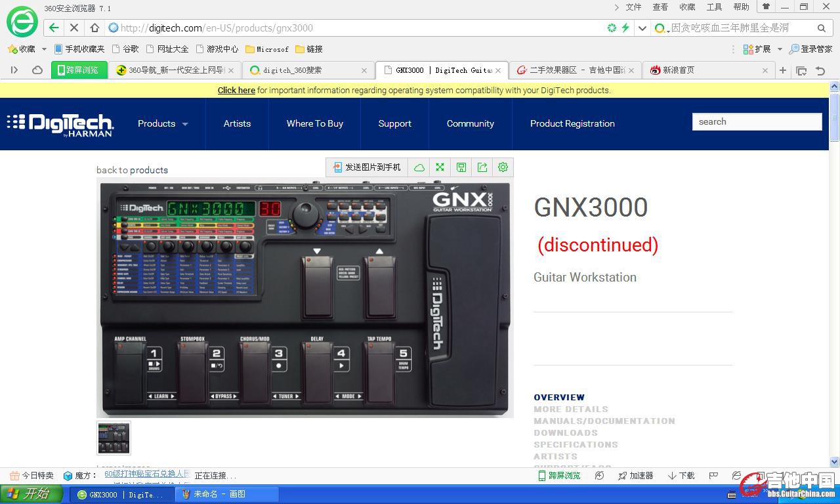Switch to the digitch_360搜索 tab
The image size is (840, 504).
(x=308, y=70)
